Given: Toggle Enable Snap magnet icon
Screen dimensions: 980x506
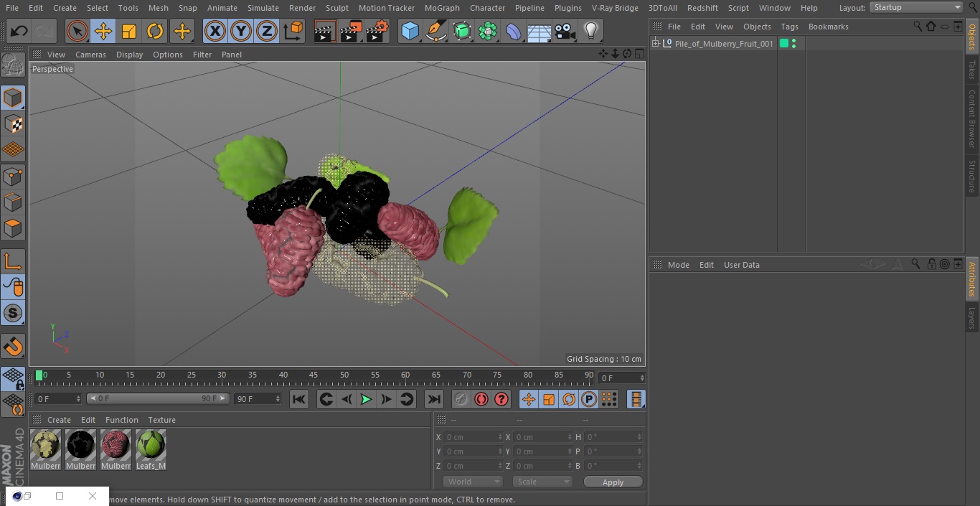Looking at the screenshot, I should coord(13,347).
